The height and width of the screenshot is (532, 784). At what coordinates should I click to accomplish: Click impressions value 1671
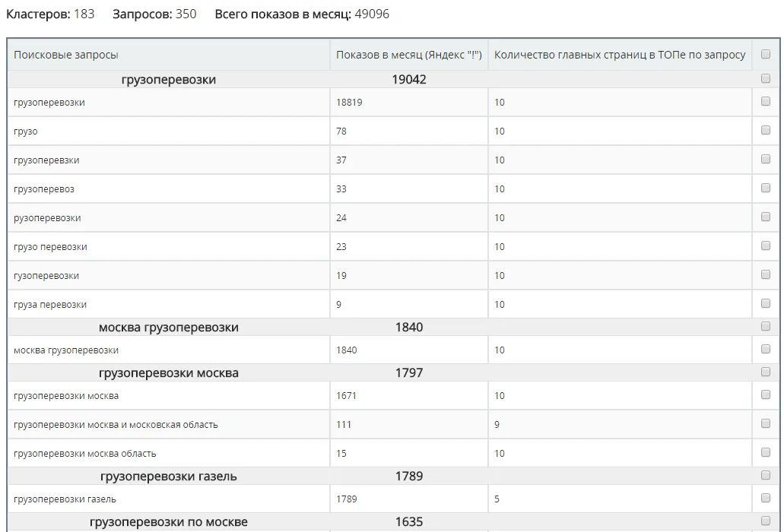pyautogui.click(x=346, y=396)
